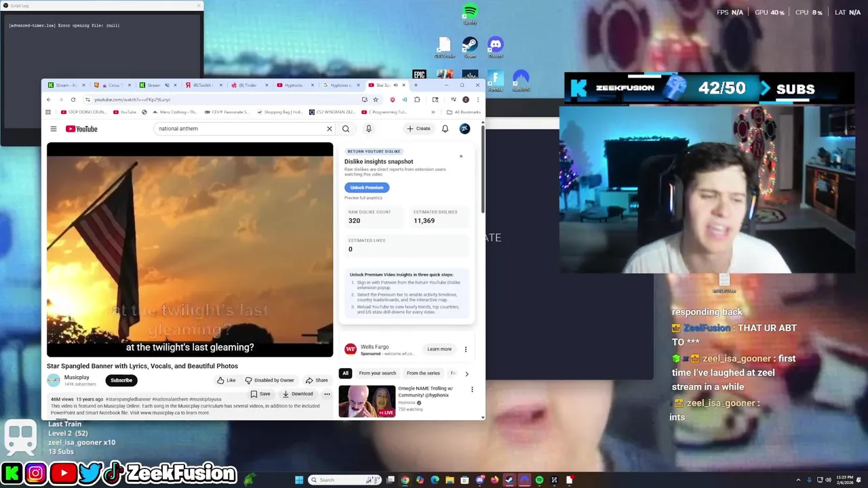Open the OBS Studio desktop shortcut

pyautogui.click(x=444, y=47)
